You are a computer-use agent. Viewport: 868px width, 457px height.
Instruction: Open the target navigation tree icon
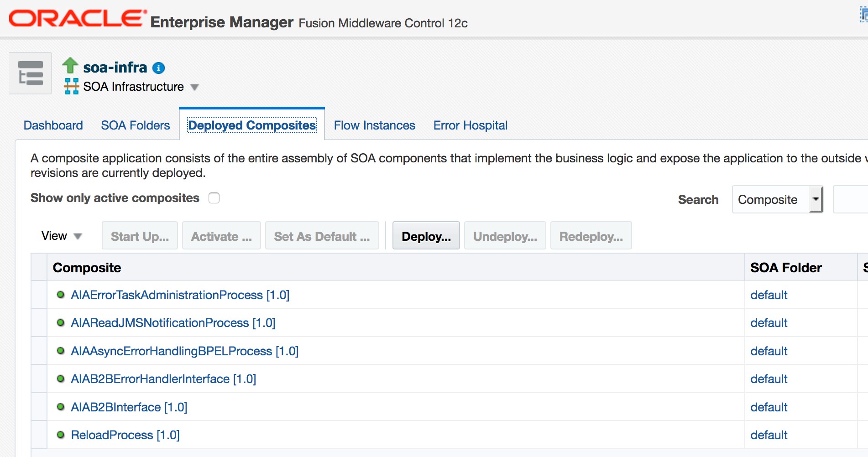(30, 73)
